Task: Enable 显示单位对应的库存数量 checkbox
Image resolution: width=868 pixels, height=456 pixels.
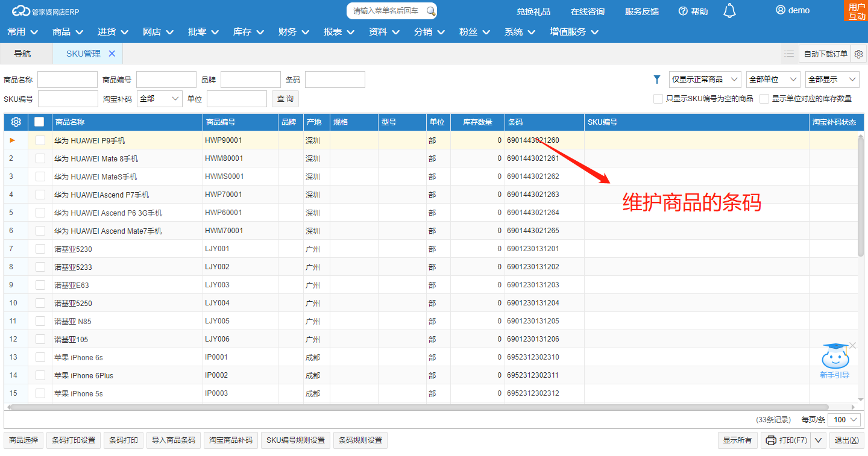Action: (x=764, y=99)
